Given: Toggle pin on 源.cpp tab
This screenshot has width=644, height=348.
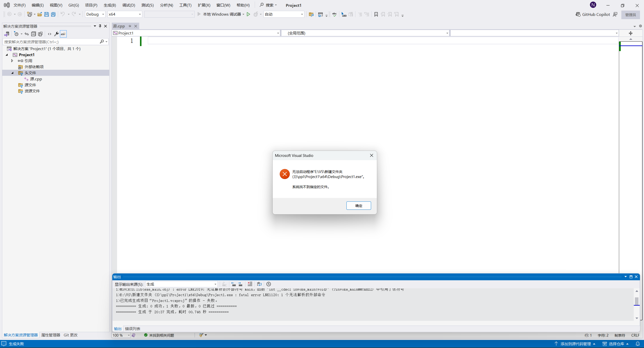Looking at the screenshot, I should (x=130, y=26).
